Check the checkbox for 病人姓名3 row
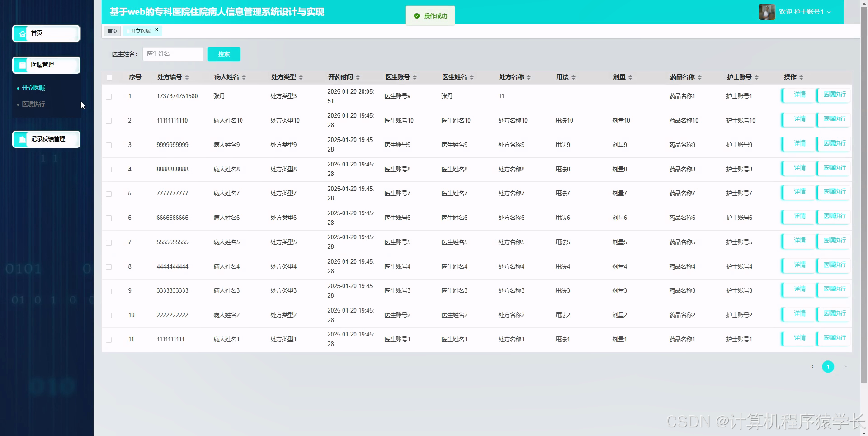 [x=108, y=291]
